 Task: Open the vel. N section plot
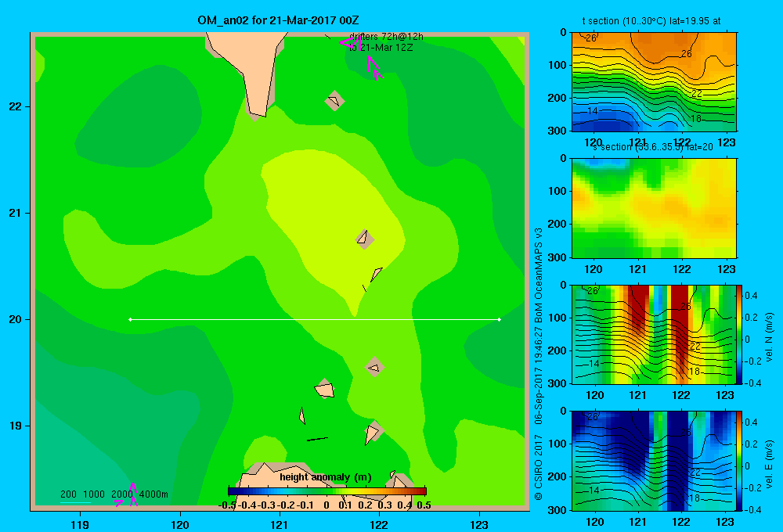click(654, 334)
